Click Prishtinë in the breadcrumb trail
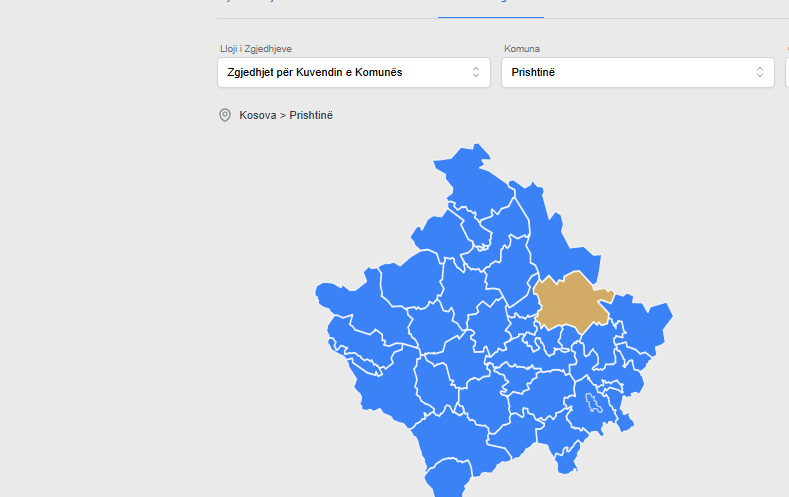789x497 pixels. (311, 115)
